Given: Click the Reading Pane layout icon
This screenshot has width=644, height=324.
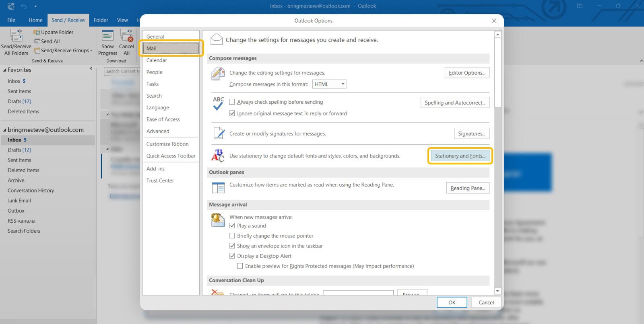Looking at the screenshot, I should click(x=218, y=188).
